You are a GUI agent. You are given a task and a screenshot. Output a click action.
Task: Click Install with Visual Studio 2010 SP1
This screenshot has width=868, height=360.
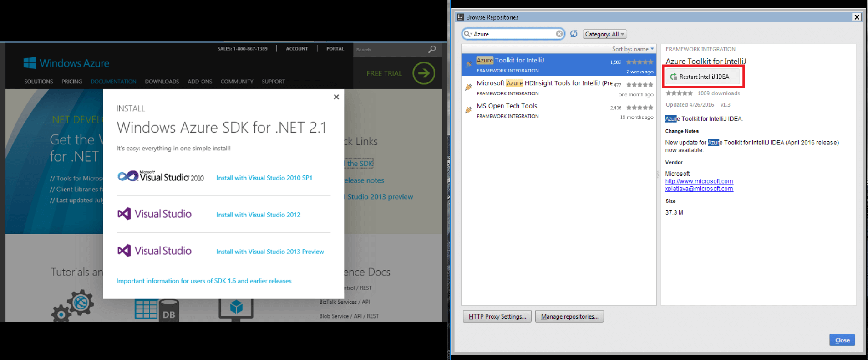(x=264, y=178)
